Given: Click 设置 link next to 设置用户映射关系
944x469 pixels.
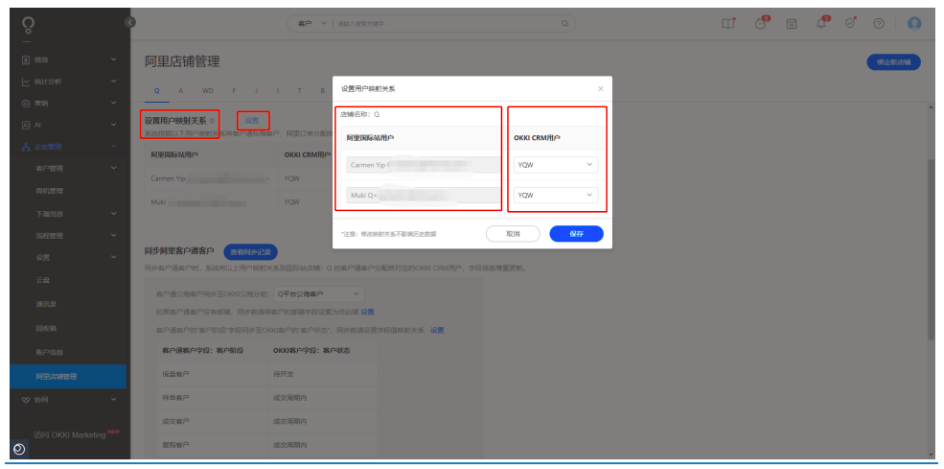Looking at the screenshot, I should 252,120.
